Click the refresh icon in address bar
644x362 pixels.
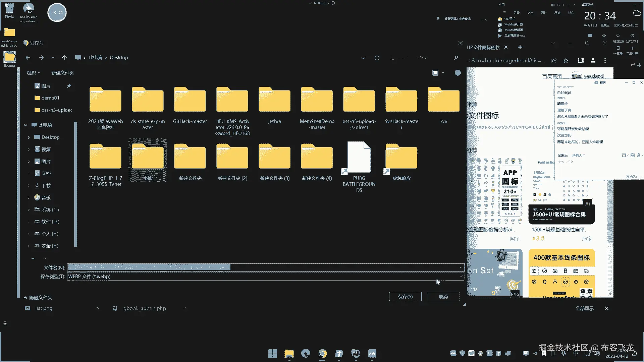click(x=377, y=58)
